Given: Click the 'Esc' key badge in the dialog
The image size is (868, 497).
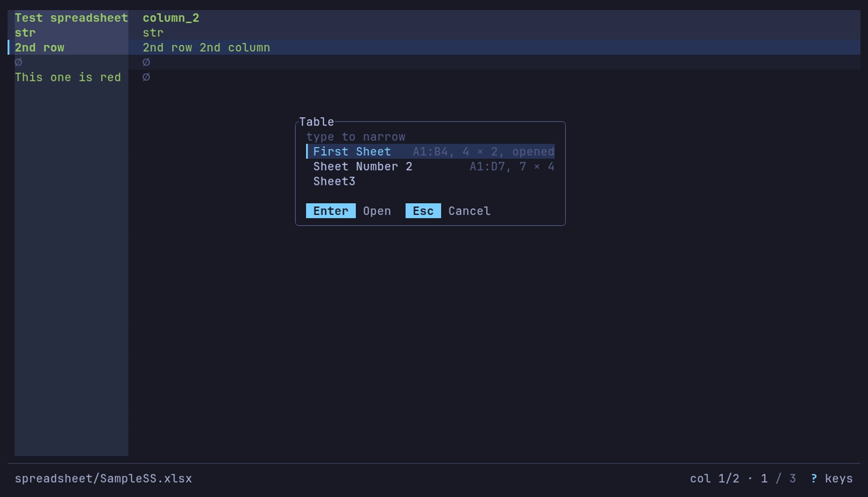Looking at the screenshot, I should pyautogui.click(x=423, y=211).
